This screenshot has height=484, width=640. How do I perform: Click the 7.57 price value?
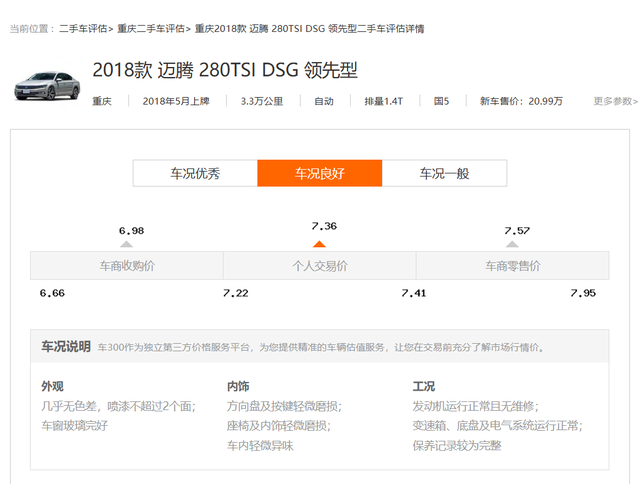(517, 231)
